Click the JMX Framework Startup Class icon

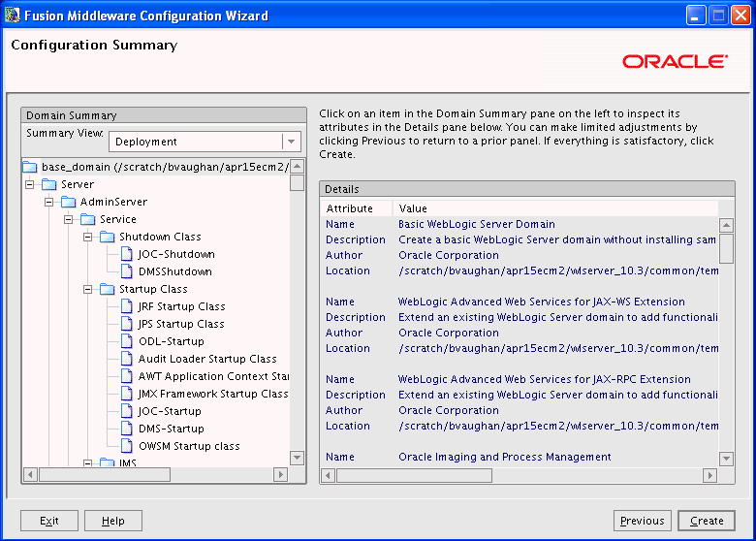(x=127, y=394)
